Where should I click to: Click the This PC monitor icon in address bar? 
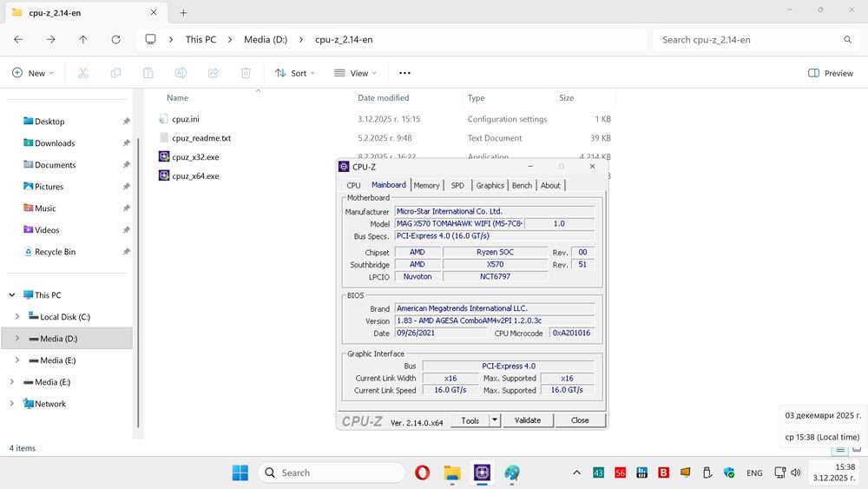150,40
